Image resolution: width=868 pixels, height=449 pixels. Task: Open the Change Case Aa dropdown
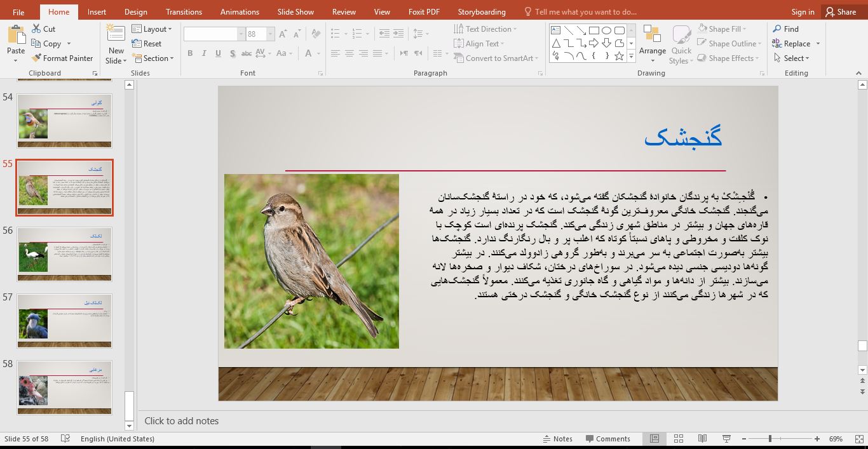pyautogui.click(x=283, y=53)
